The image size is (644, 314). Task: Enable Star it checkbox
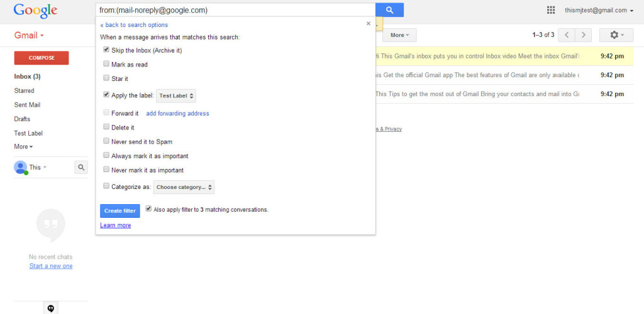(x=106, y=78)
